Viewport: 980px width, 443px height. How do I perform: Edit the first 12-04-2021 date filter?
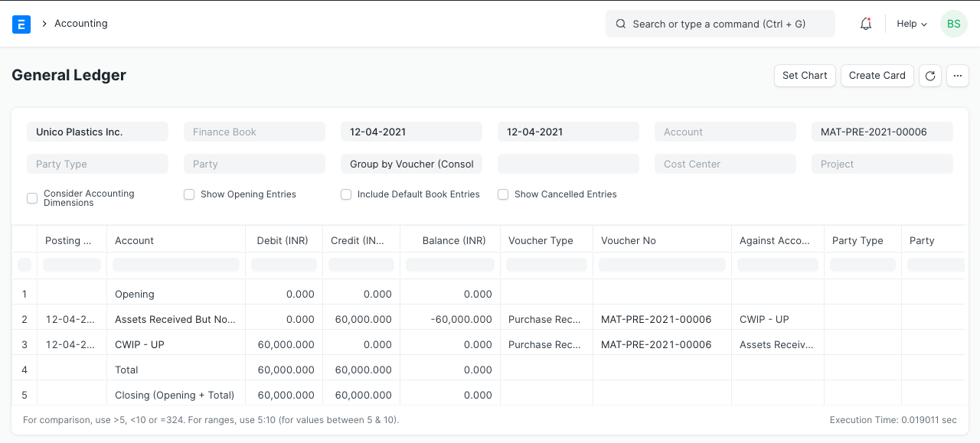(411, 132)
